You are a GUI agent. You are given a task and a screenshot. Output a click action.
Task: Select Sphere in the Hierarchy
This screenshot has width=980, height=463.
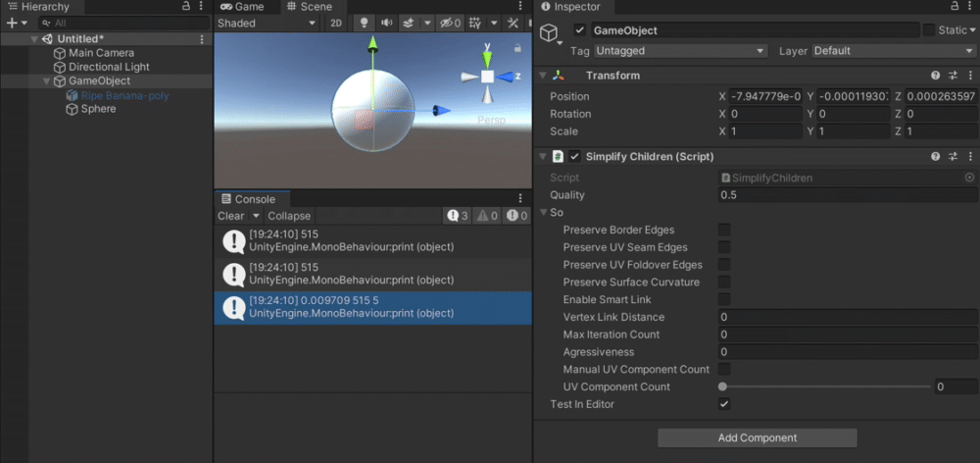(98, 109)
